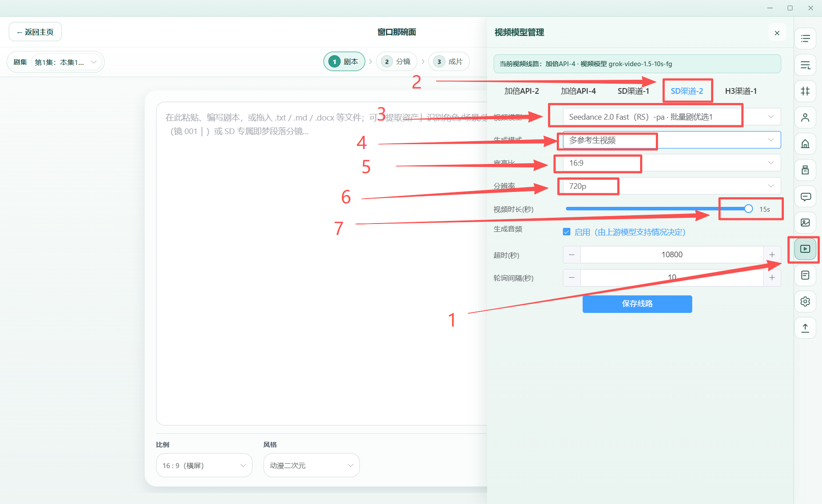Switch to the H3渠道-1 tab
Image resolution: width=822 pixels, height=504 pixels.
[741, 91]
